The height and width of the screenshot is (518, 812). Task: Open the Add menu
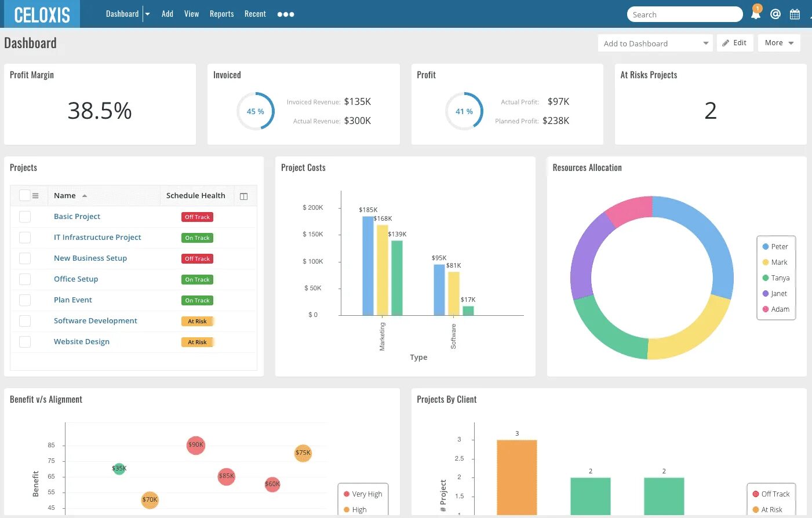click(168, 14)
